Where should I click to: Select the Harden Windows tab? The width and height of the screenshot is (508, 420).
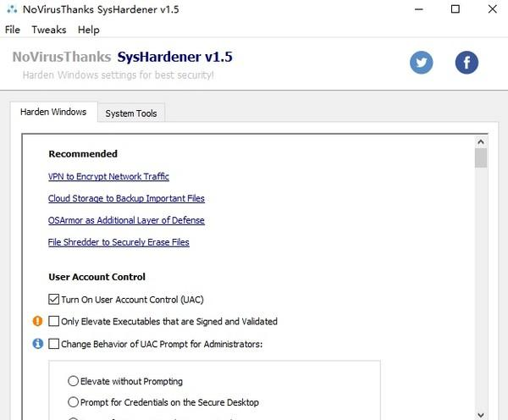(x=53, y=112)
